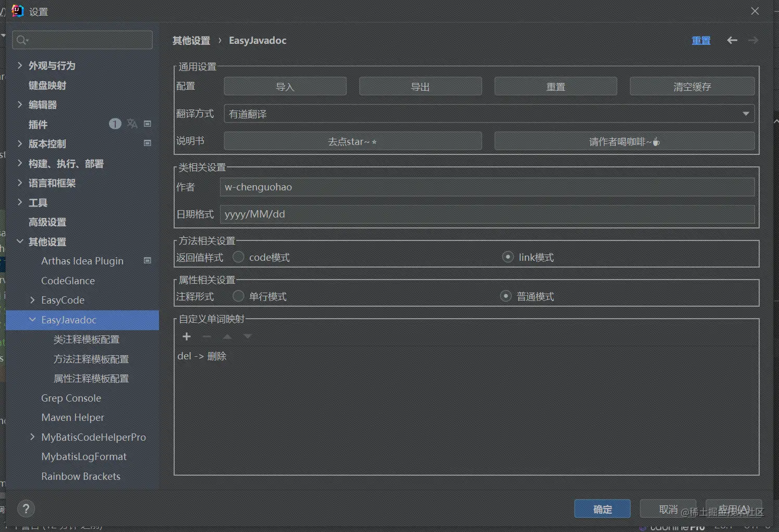Collapse the 其他设置 section
779x532 pixels.
coord(20,241)
